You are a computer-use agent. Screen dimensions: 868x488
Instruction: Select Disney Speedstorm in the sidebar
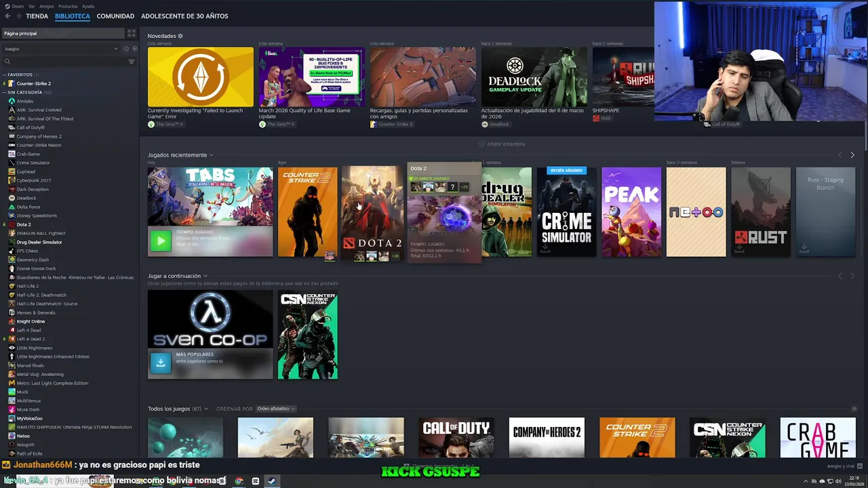coord(37,216)
